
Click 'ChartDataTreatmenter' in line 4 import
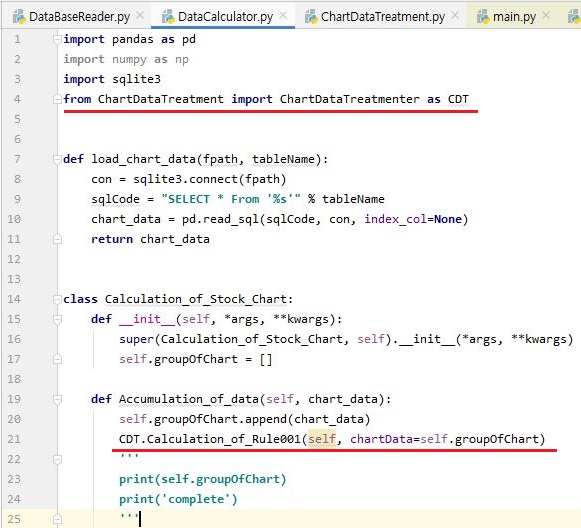point(349,99)
